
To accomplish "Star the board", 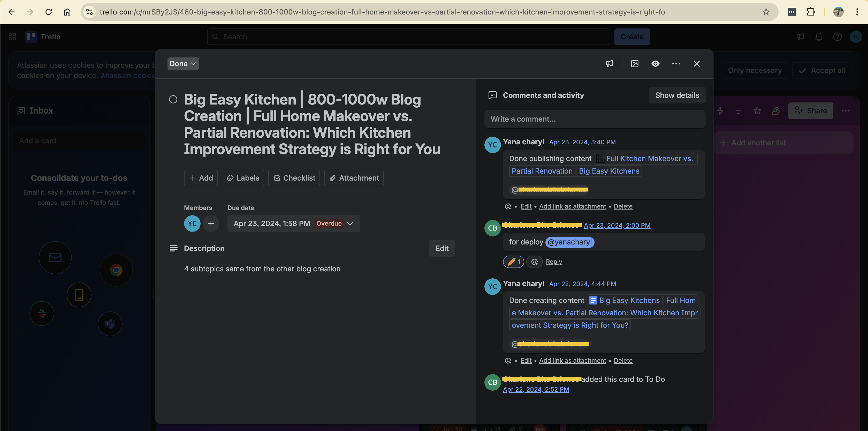I will (x=757, y=111).
